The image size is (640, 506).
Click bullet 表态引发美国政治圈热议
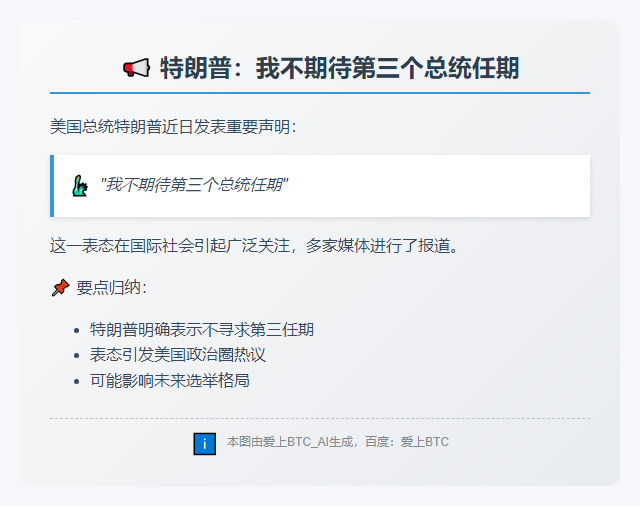[178, 355]
